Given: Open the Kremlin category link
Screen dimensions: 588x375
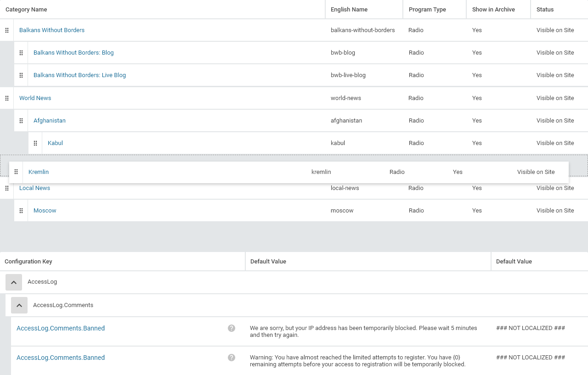Looking at the screenshot, I should coord(39,172).
